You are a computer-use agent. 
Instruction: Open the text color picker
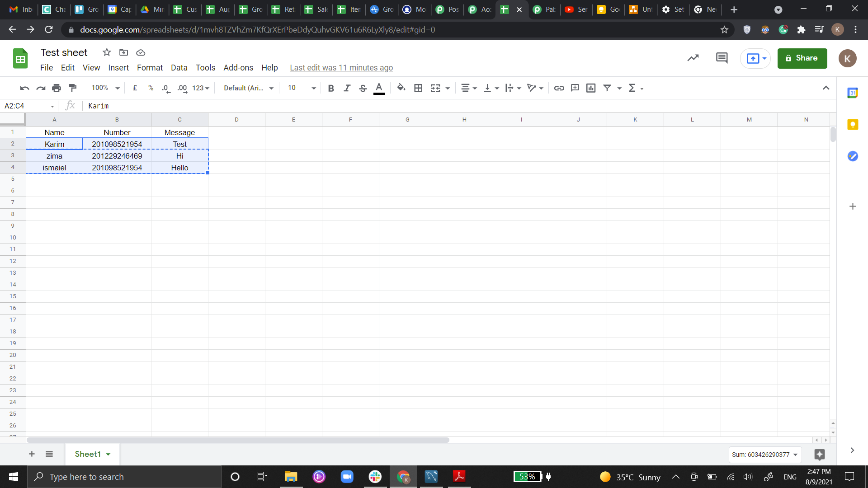click(379, 88)
